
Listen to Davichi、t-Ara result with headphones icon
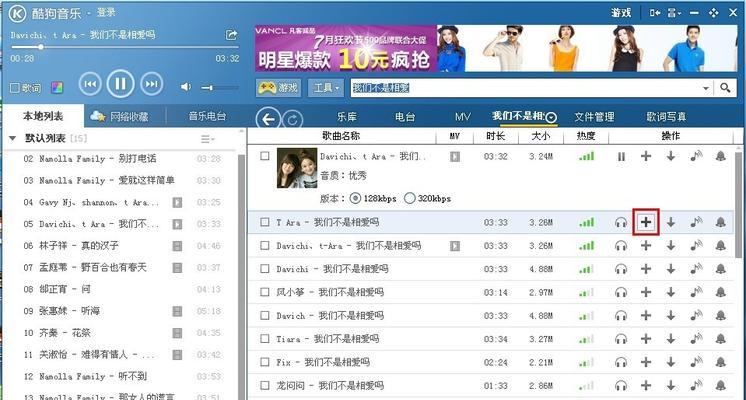pyautogui.click(x=620, y=245)
